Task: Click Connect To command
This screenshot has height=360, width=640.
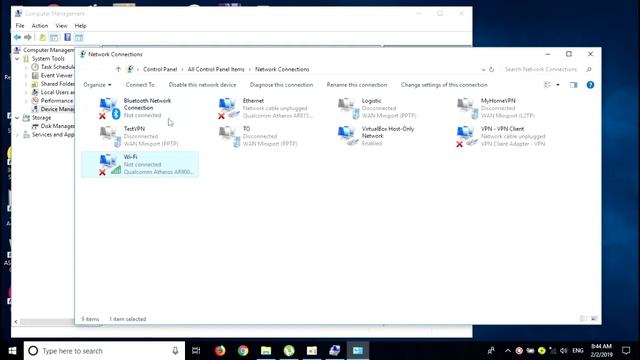Action: 140,85
